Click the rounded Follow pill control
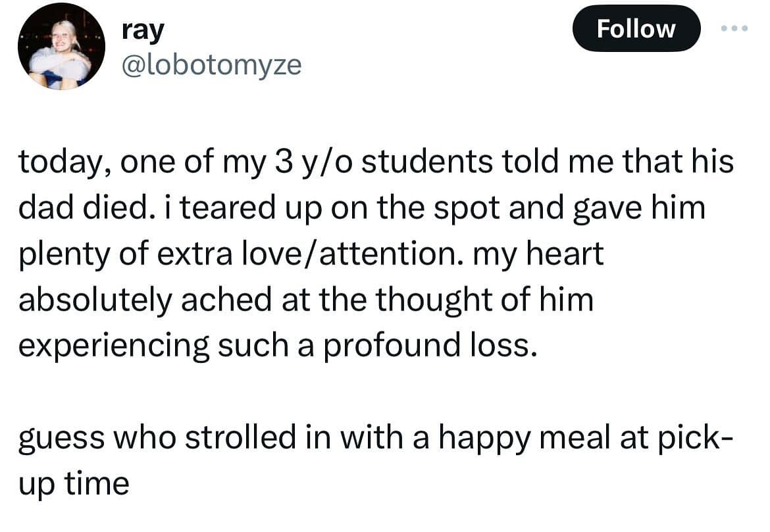The height and width of the screenshot is (532, 770). [636, 28]
